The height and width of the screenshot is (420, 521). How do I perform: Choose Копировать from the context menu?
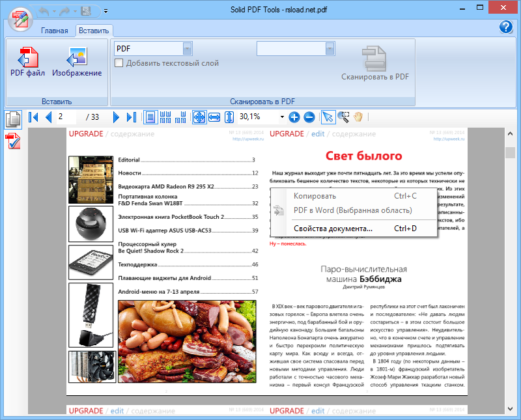click(316, 195)
